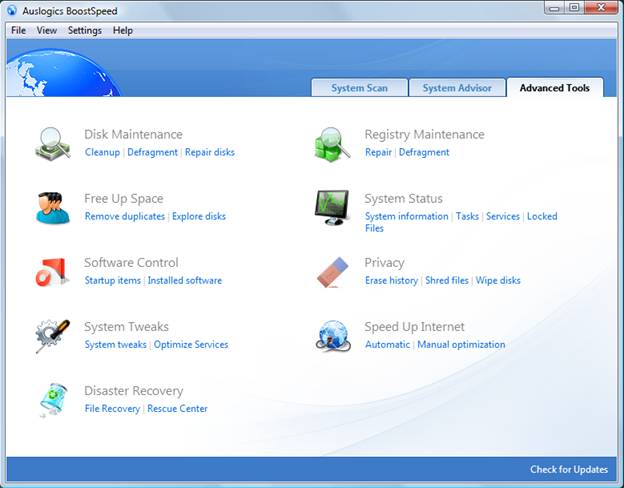Viewport: 624px width, 488px height.
Task: Open the Help menu
Action: tap(123, 30)
